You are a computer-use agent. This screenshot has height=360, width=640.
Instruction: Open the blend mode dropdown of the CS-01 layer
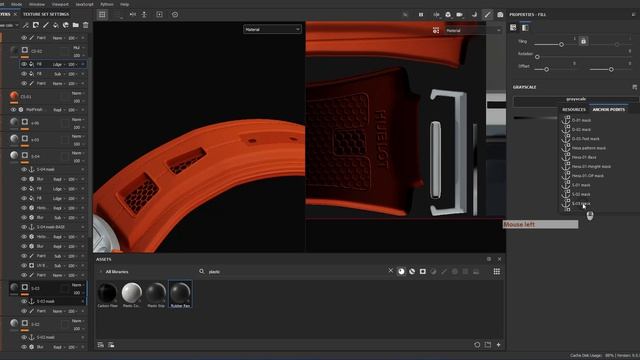78,93
